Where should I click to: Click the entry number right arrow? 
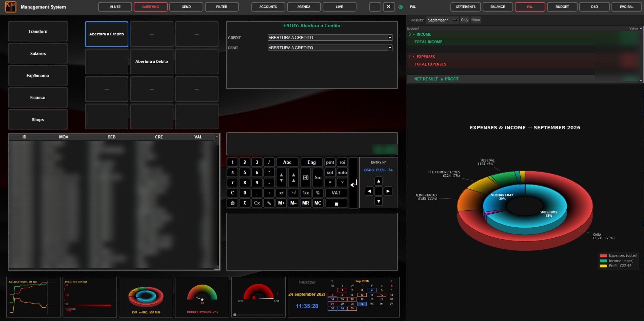tap(388, 191)
